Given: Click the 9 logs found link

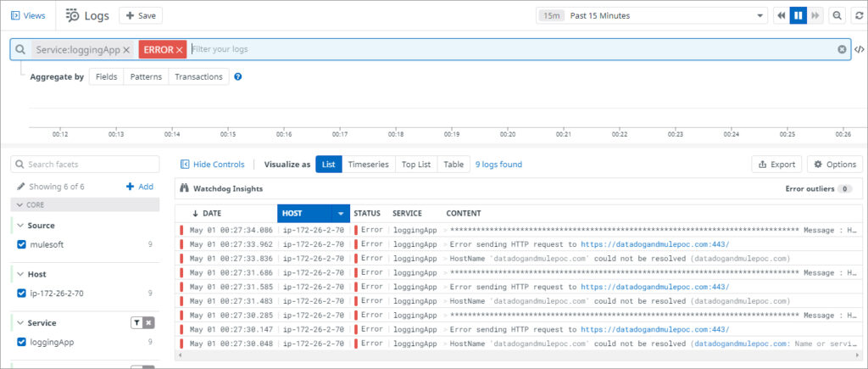Looking at the screenshot, I should click(x=498, y=165).
